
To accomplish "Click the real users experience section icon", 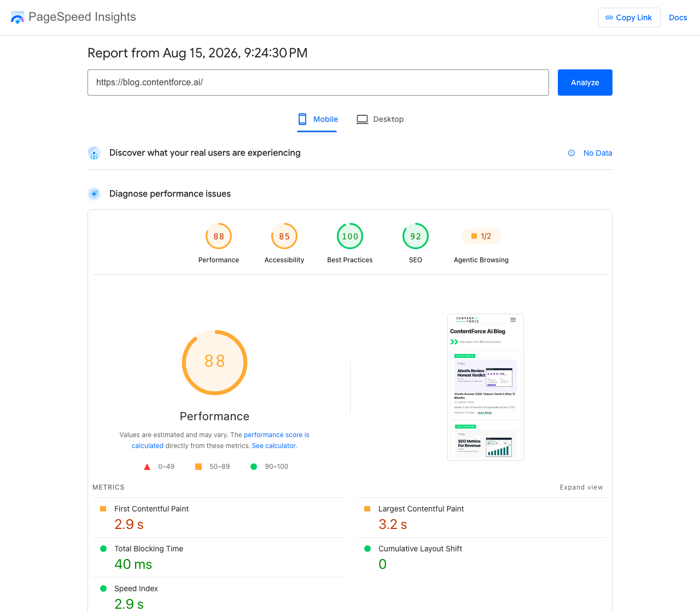I will 94,153.
